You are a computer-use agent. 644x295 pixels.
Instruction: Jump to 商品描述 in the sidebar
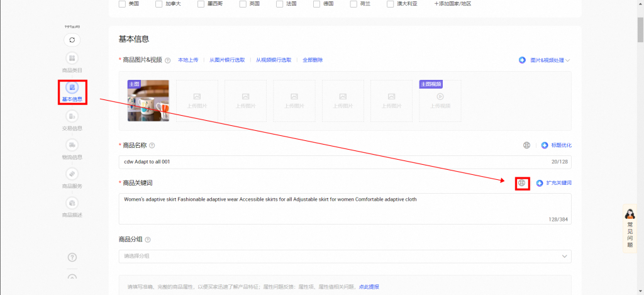[72, 203]
